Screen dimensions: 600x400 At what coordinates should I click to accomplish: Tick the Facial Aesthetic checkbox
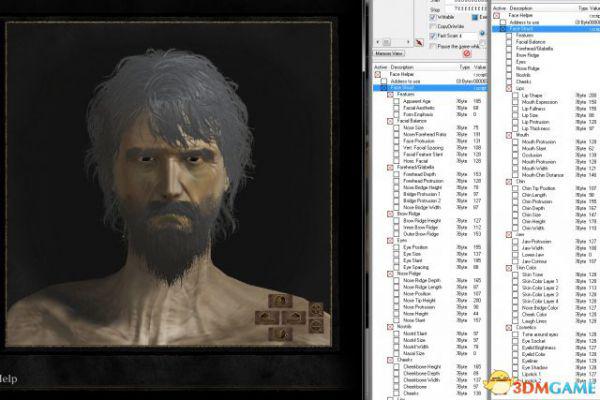396,108
